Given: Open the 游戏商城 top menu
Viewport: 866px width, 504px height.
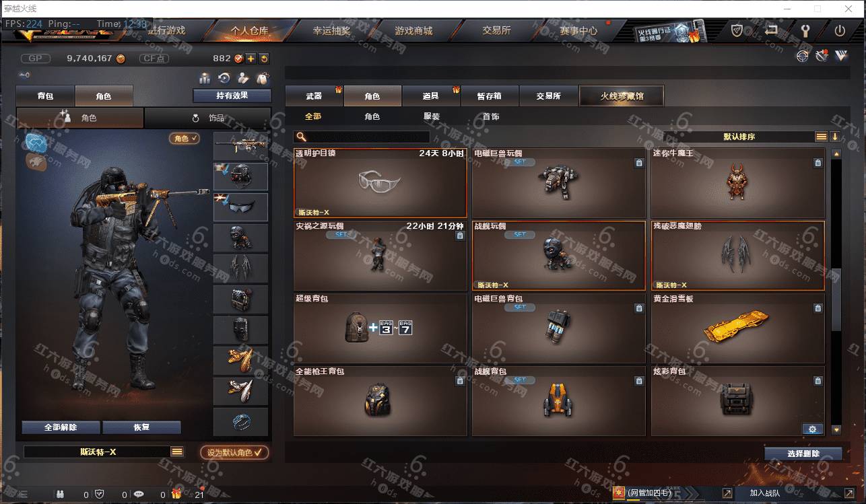Looking at the screenshot, I should [413, 30].
